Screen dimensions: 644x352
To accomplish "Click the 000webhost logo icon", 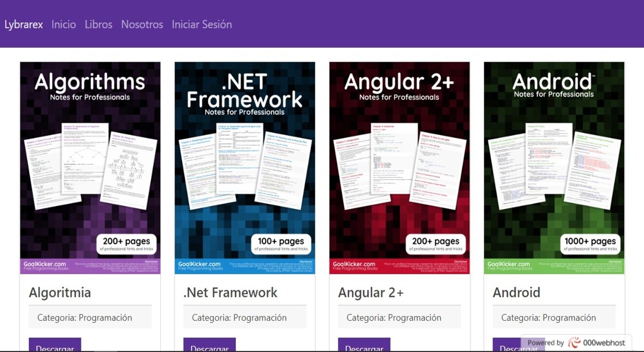I will [x=575, y=343].
